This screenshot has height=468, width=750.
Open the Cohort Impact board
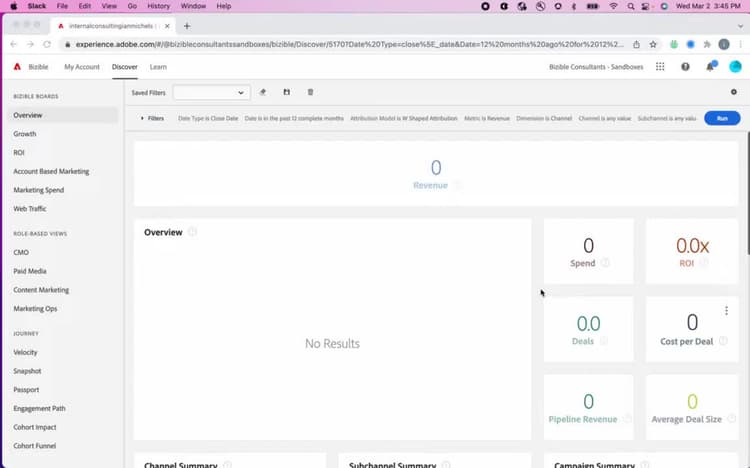[35, 427]
